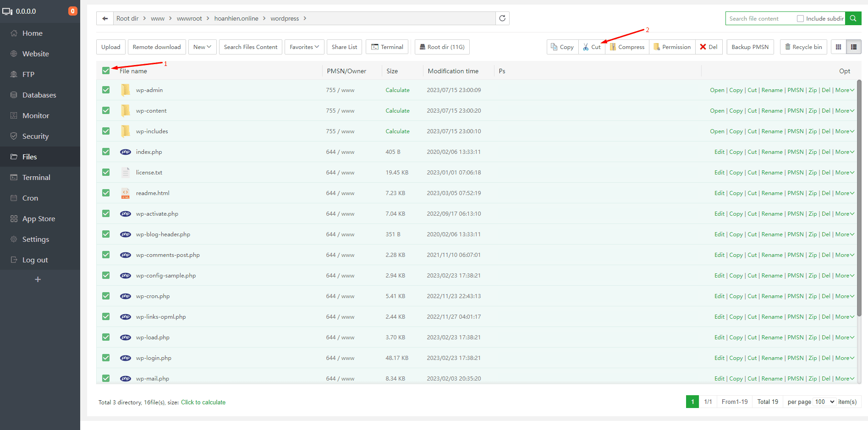This screenshot has width=868, height=430.
Task: Open the per page items dropdown
Action: pos(824,402)
